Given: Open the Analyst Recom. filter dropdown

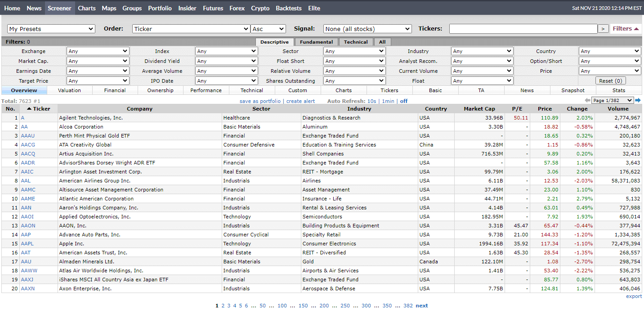Looking at the screenshot, I should click(x=482, y=61).
